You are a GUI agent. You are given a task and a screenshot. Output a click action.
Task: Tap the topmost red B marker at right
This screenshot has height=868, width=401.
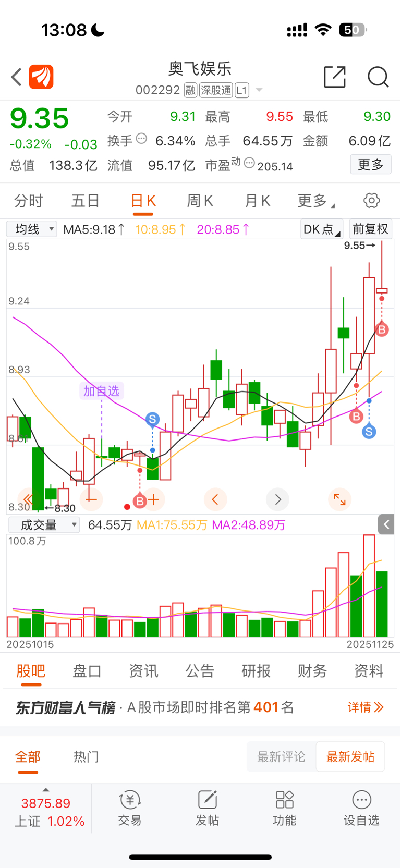click(382, 329)
